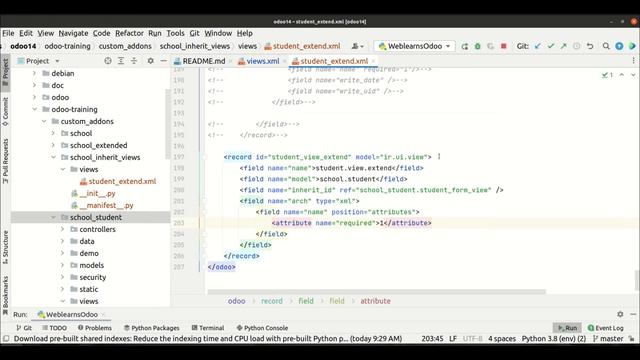640x360 pixels.
Task: Expand the debian folder
Action: [x=34, y=73]
